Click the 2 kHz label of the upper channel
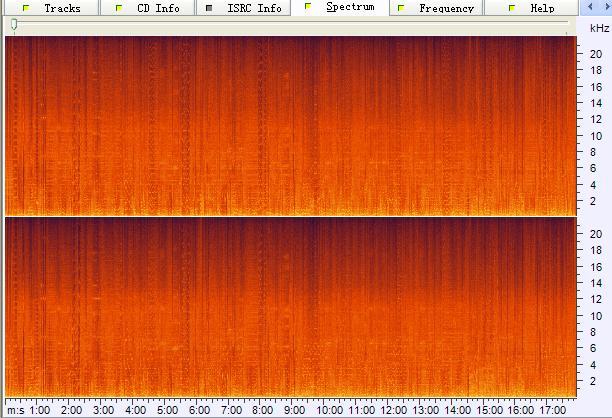 click(x=593, y=201)
